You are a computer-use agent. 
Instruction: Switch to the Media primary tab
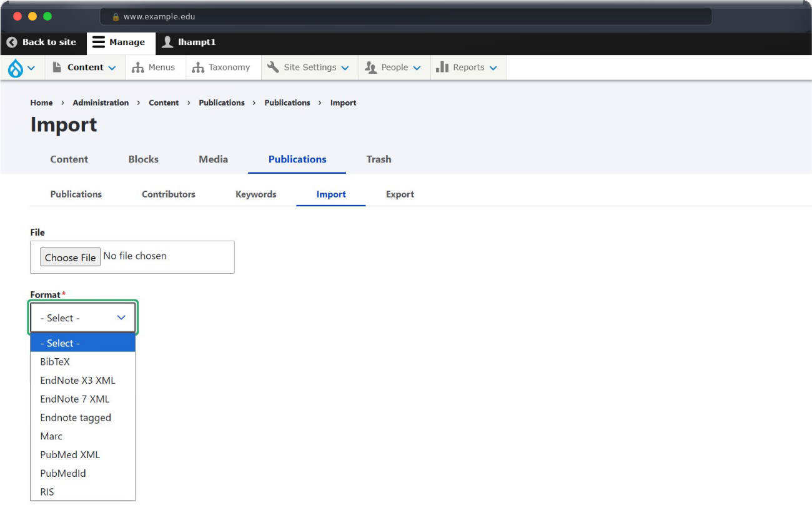tap(213, 159)
